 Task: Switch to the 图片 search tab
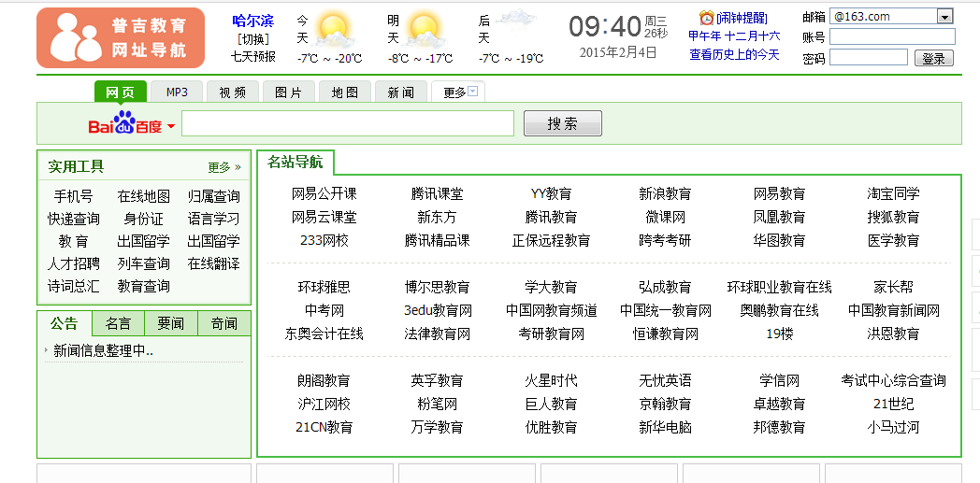click(289, 92)
